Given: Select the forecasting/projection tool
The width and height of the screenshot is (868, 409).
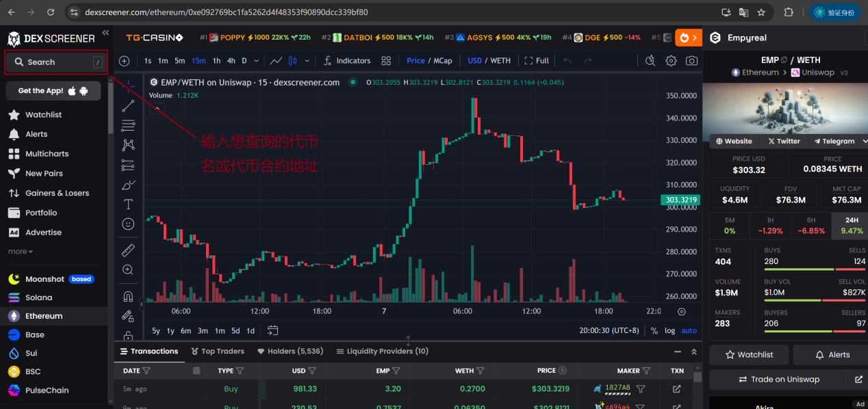Looking at the screenshot, I should [x=128, y=165].
